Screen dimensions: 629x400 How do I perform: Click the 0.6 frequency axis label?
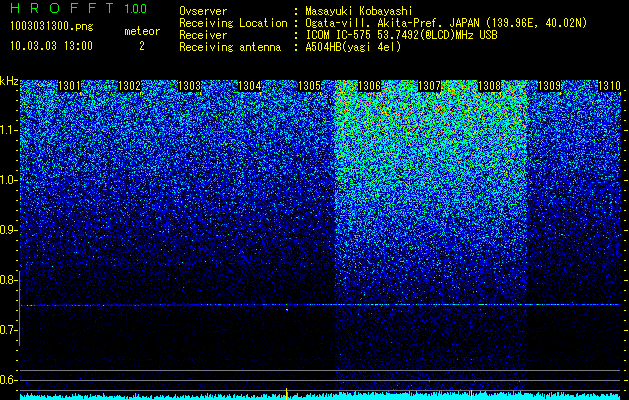coord(9,380)
